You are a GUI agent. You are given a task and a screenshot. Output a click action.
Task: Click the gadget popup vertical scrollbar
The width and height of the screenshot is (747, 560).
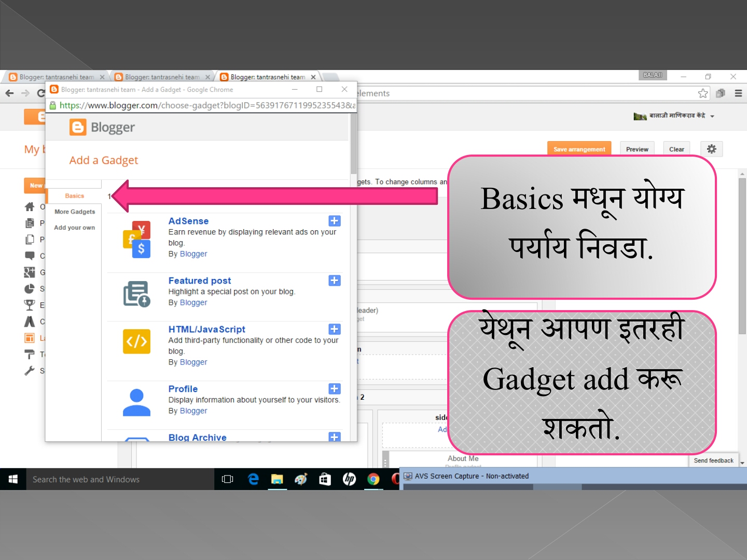[x=354, y=144]
